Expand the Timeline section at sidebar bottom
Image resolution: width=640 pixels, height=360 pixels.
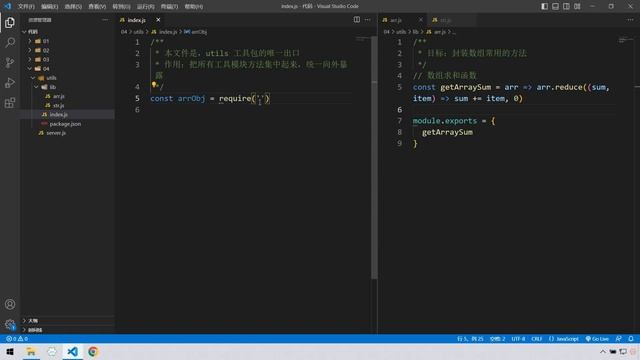pyautogui.click(x=67, y=330)
